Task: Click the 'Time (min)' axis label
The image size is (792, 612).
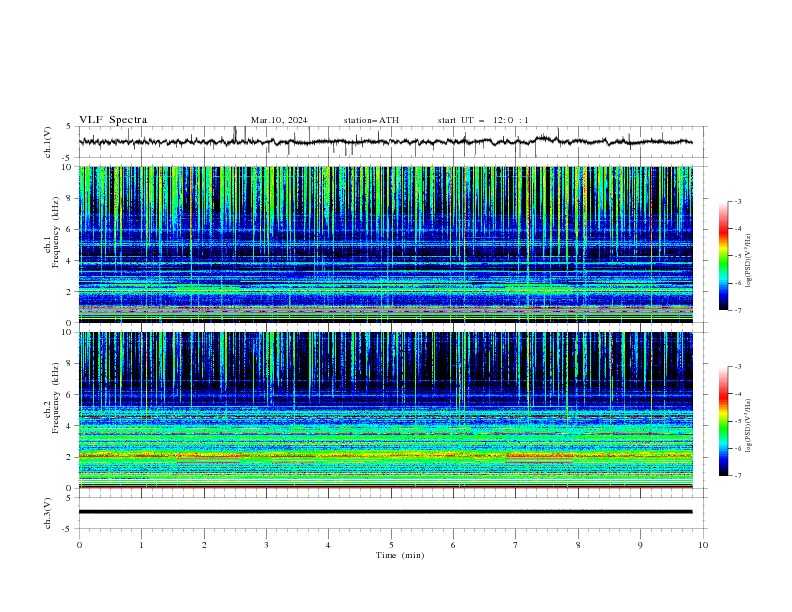Action: point(400,555)
